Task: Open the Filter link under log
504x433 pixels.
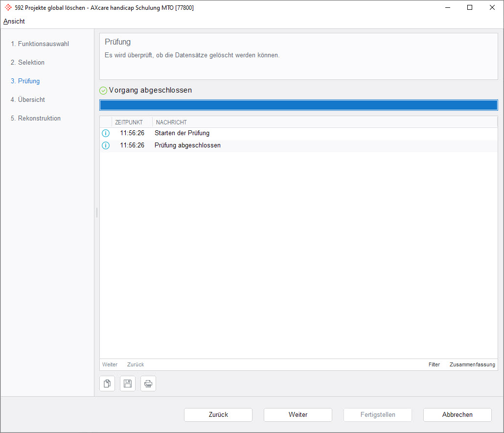Action: click(x=434, y=364)
